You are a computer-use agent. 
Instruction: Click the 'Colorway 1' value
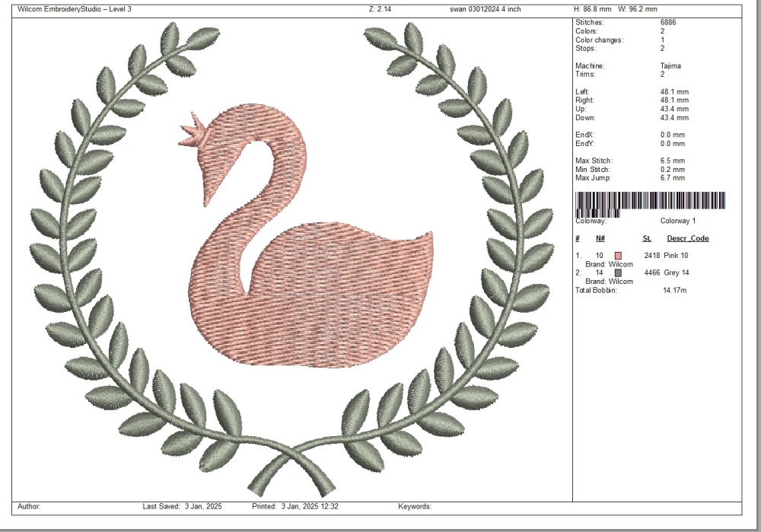coord(678,221)
